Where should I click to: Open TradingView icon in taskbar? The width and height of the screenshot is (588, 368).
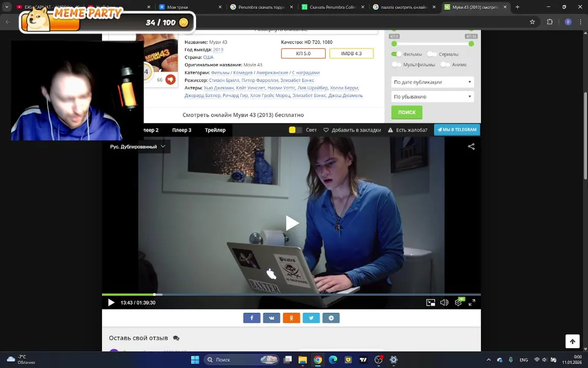pos(363,360)
